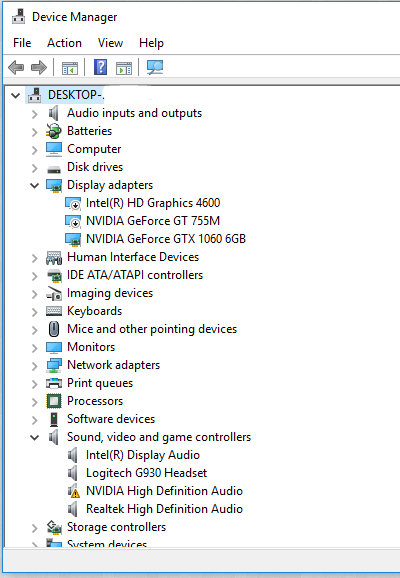400x578 pixels.
Task: Click the Device Manager title bar icon
Action: 18,17
